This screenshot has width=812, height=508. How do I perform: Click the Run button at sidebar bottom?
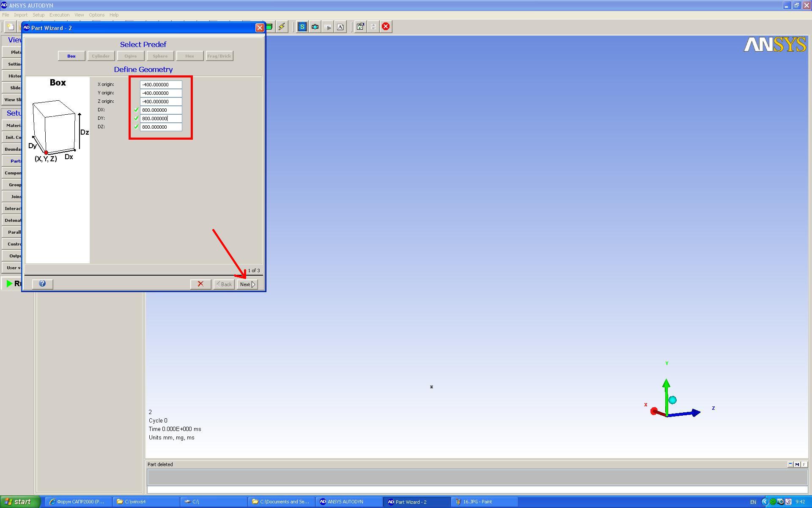[x=12, y=284]
